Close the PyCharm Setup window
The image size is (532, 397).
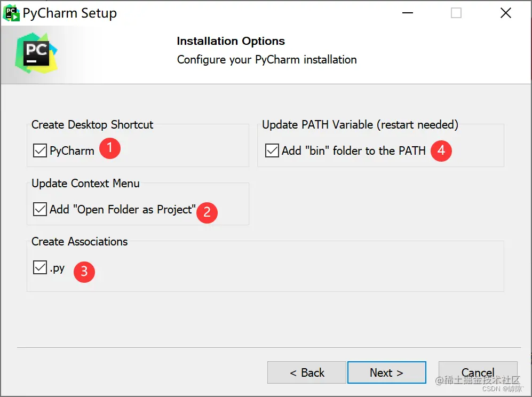(505, 13)
